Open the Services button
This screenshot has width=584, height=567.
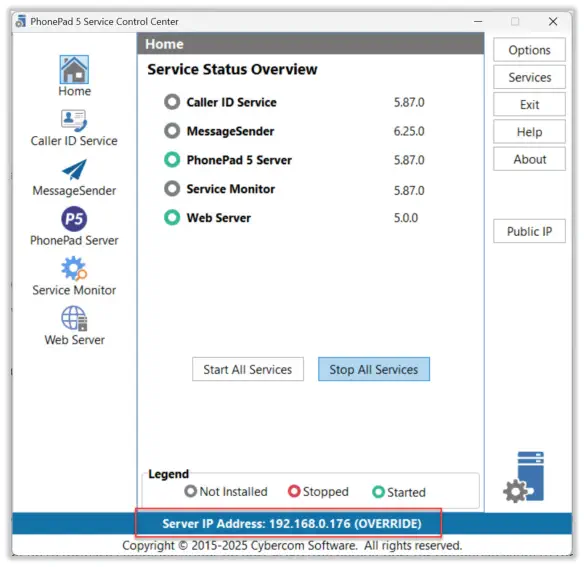tap(529, 77)
